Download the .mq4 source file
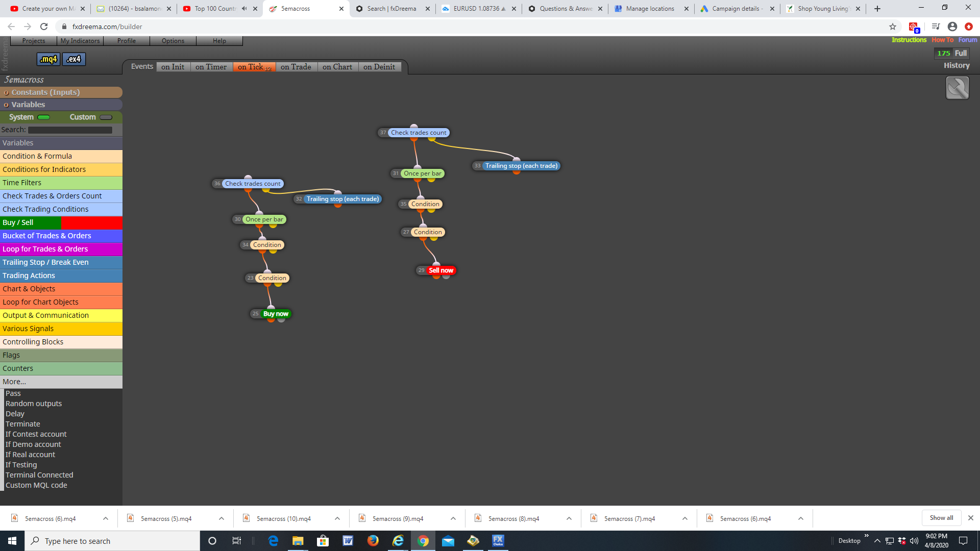This screenshot has width=980, height=551. (48, 59)
